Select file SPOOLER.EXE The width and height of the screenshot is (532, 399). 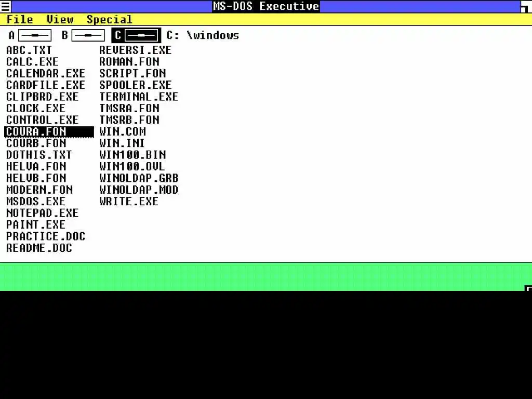click(x=136, y=85)
